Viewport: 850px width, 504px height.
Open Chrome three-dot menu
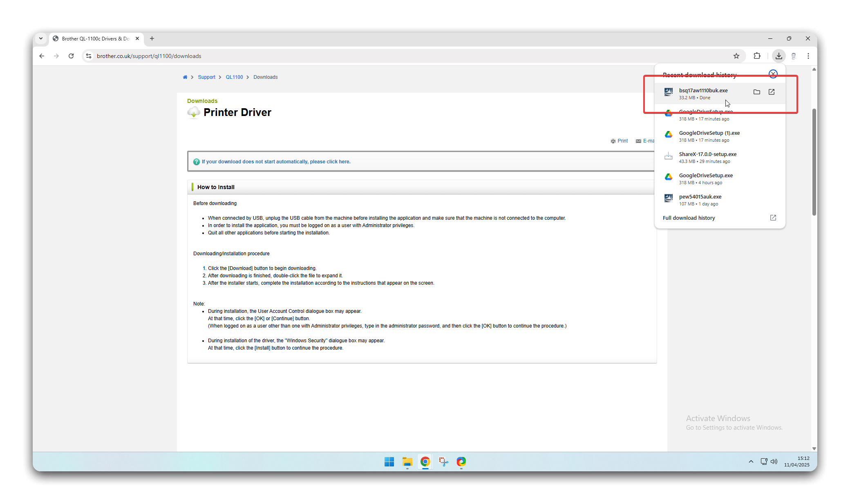click(808, 56)
